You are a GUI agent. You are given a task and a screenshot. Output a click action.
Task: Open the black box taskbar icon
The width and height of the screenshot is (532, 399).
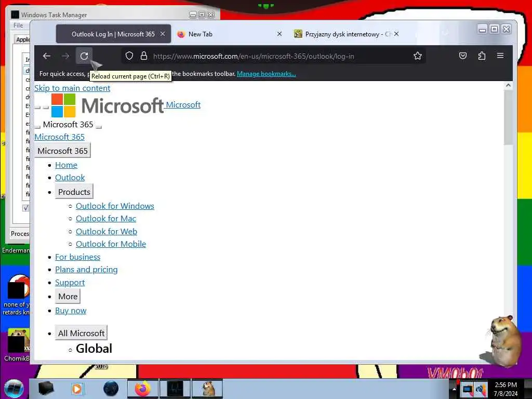[x=46, y=389]
